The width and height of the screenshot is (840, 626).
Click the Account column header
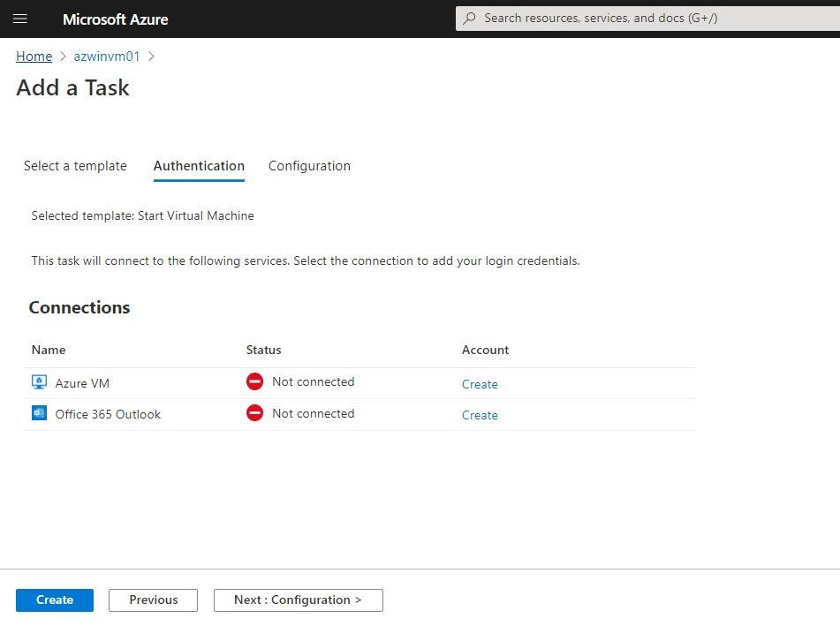(485, 350)
